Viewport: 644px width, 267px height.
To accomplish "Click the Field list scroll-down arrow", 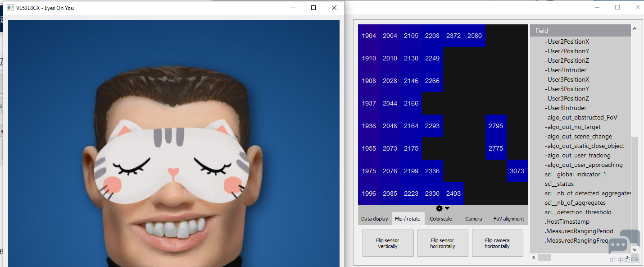I will point(635,249).
